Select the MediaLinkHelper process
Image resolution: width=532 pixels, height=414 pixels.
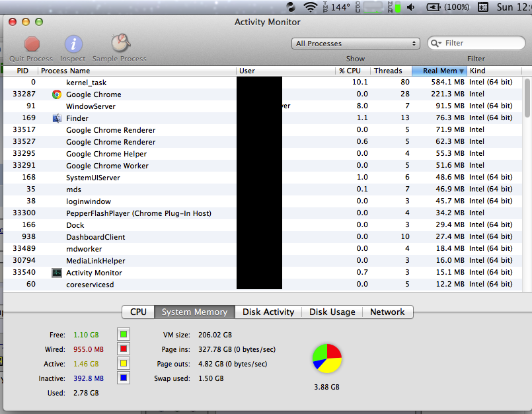click(262, 260)
